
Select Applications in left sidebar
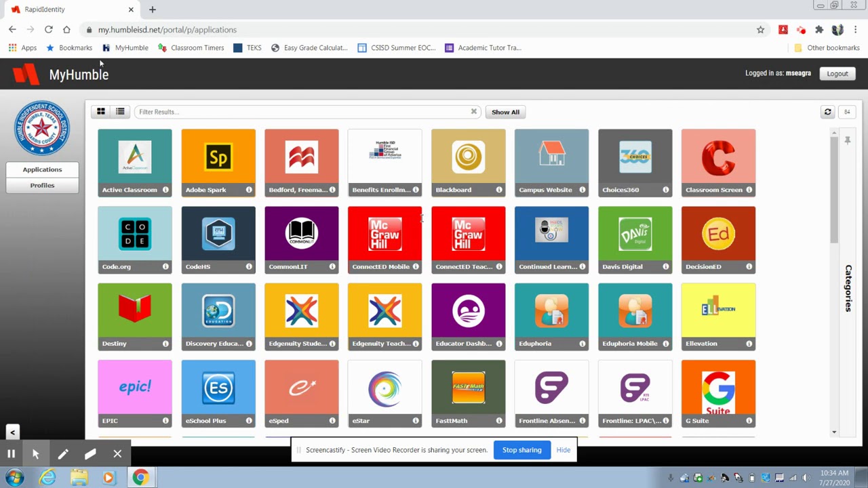pyautogui.click(x=42, y=169)
